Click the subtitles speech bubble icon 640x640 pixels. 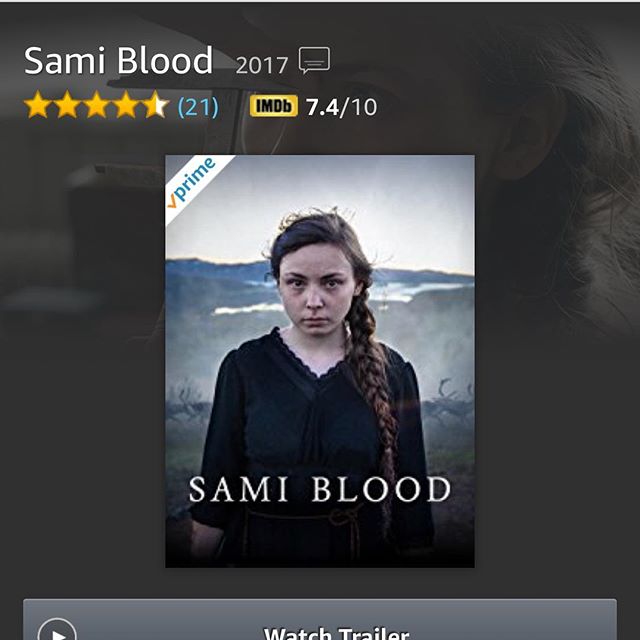point(314,60)
